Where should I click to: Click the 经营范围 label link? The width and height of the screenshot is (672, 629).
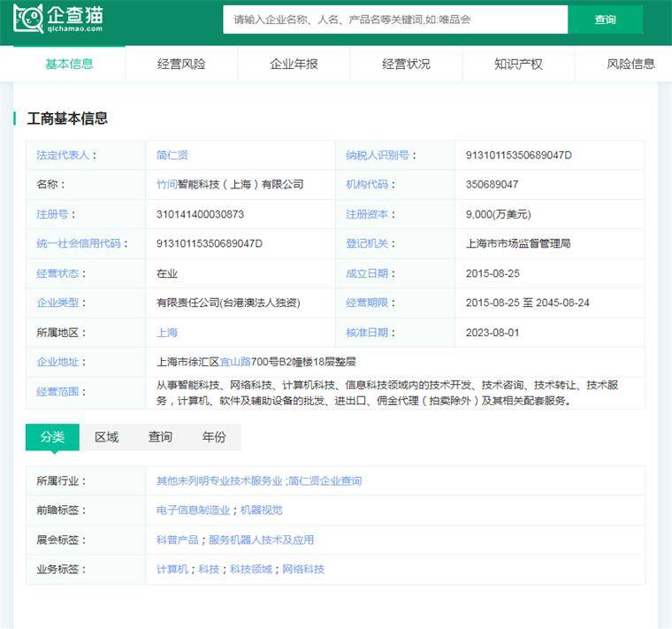[57, 391]
